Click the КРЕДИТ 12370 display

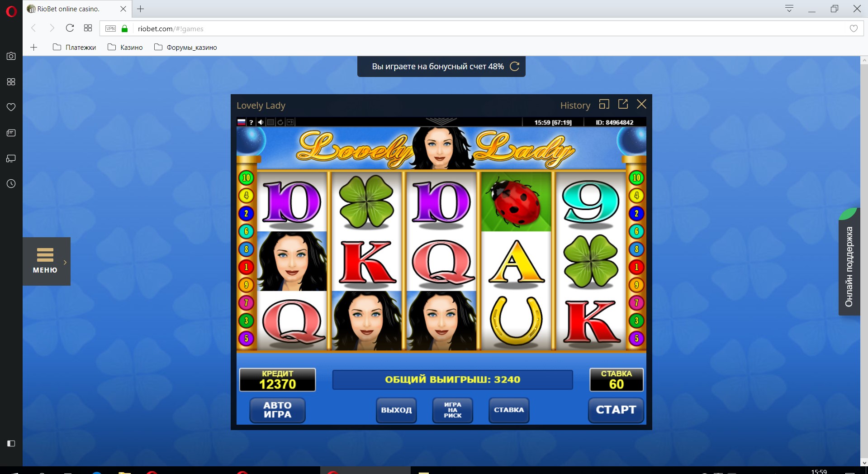click(277, 379)
